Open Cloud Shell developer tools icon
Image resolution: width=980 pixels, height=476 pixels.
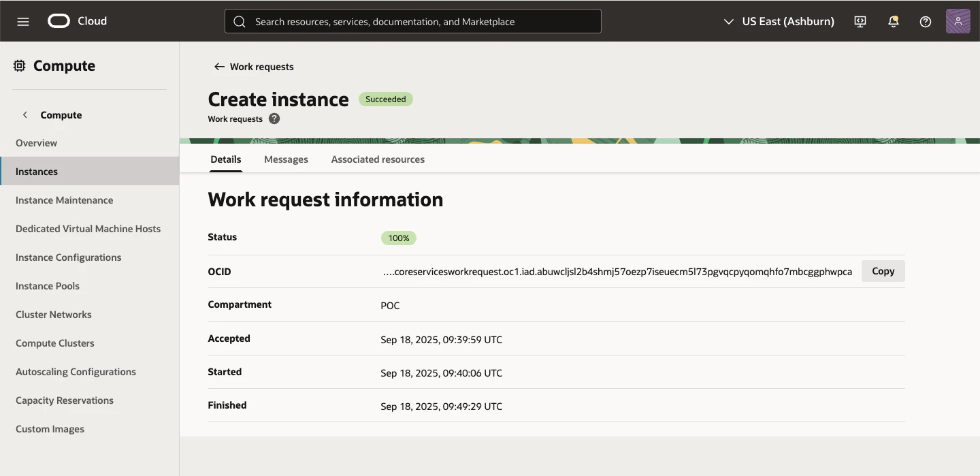click(860, 21)
